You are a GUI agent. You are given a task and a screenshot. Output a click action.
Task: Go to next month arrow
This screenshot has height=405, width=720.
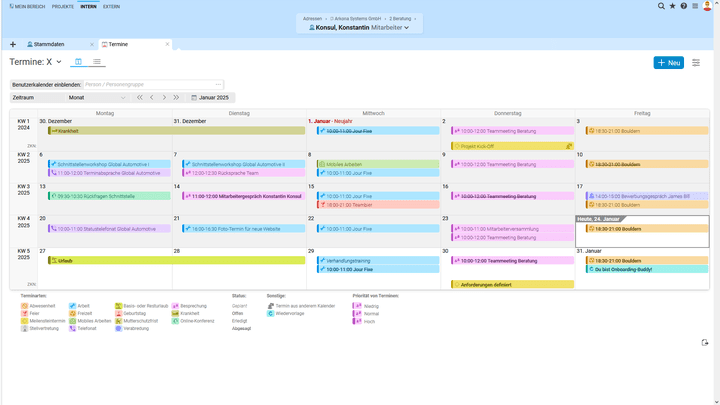164,98
